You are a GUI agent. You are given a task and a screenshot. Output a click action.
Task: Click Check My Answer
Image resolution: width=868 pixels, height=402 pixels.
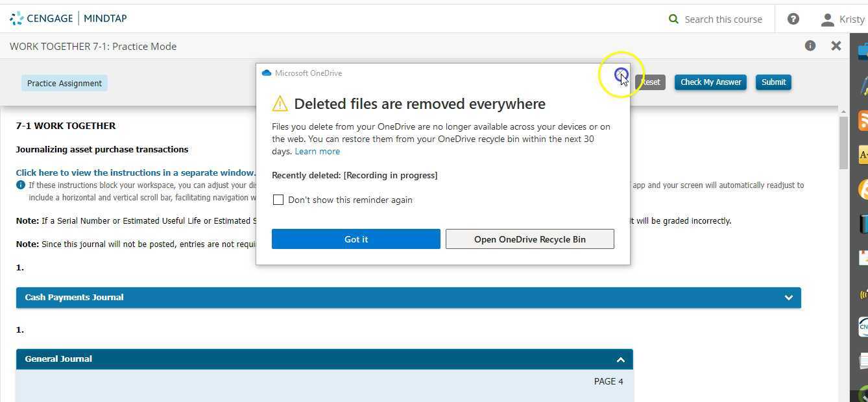tap(710, 82)
